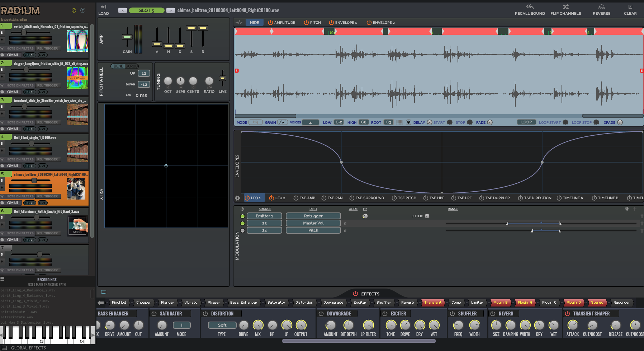The image size is (644, 351).
Task: Enable the Emitter 1 modulation row
Action: click(x=243, y=216)
